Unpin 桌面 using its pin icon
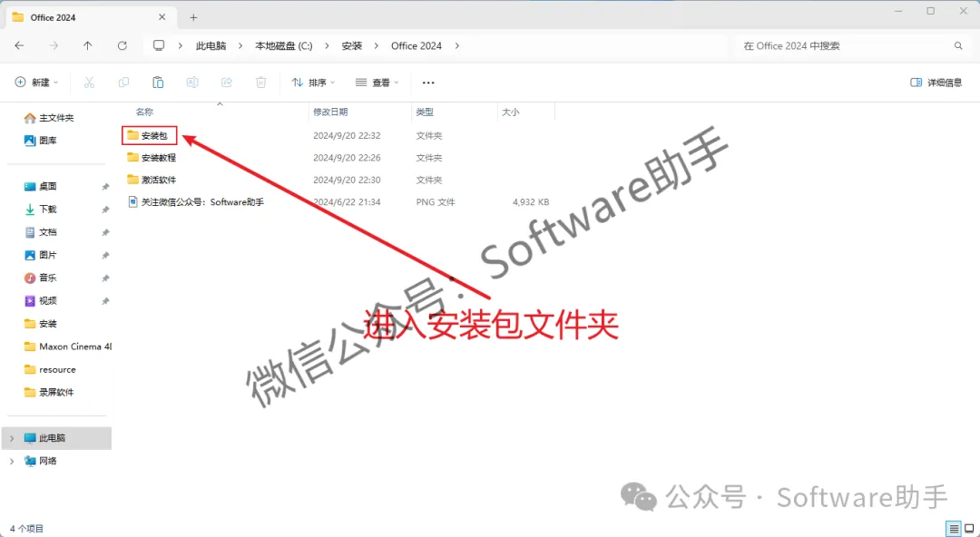Image resolution: width=980 pixels, height=537 pixels. click(105, 187)
